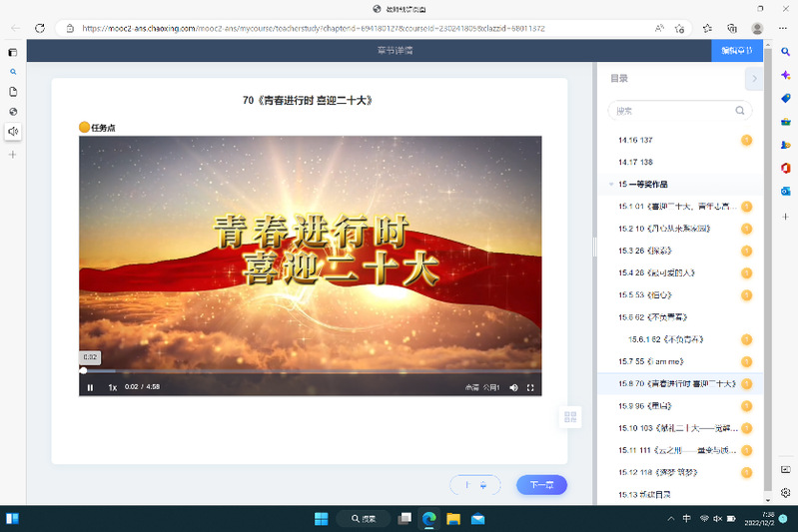The width and height of the screenshot is (798, 532).
Task: Toggle fullscreen mode on video player
Action: (x=530, y=387)
